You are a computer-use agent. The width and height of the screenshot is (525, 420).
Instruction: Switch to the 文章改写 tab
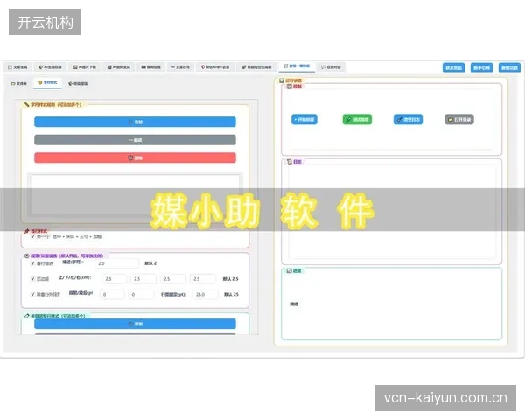(x=180, y=67)
